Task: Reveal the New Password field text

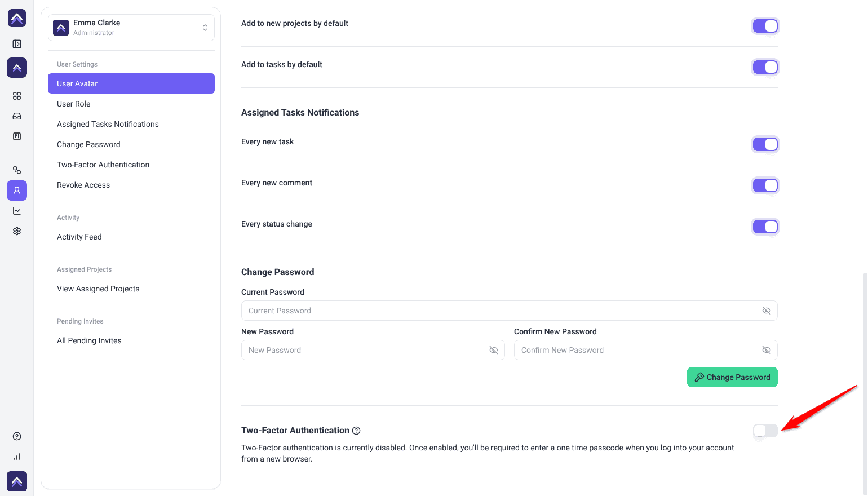Action: 494,350
